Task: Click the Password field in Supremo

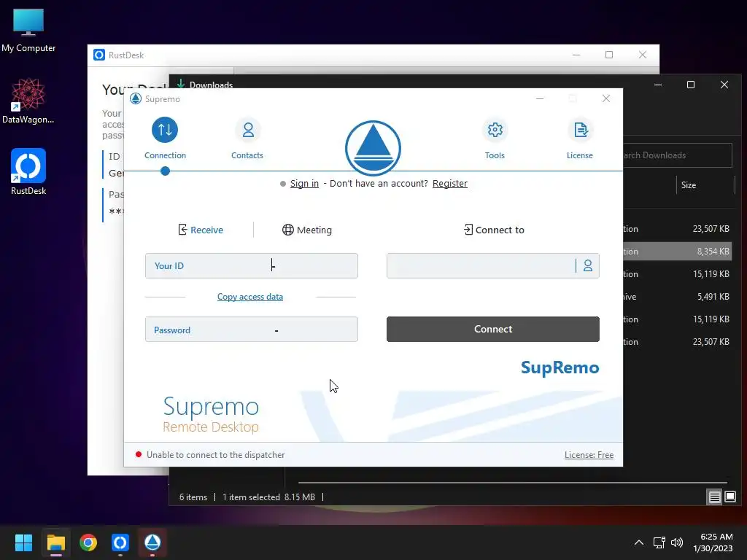Action: tap(252, 330)
